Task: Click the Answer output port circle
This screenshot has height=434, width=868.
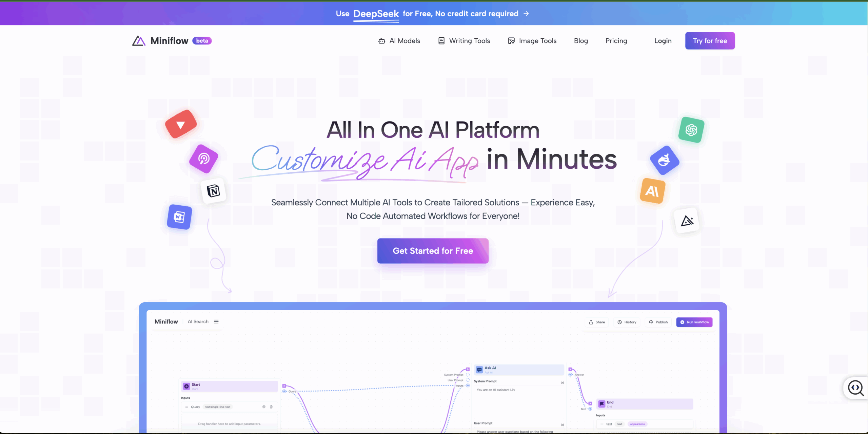Action: click(571, 375)
